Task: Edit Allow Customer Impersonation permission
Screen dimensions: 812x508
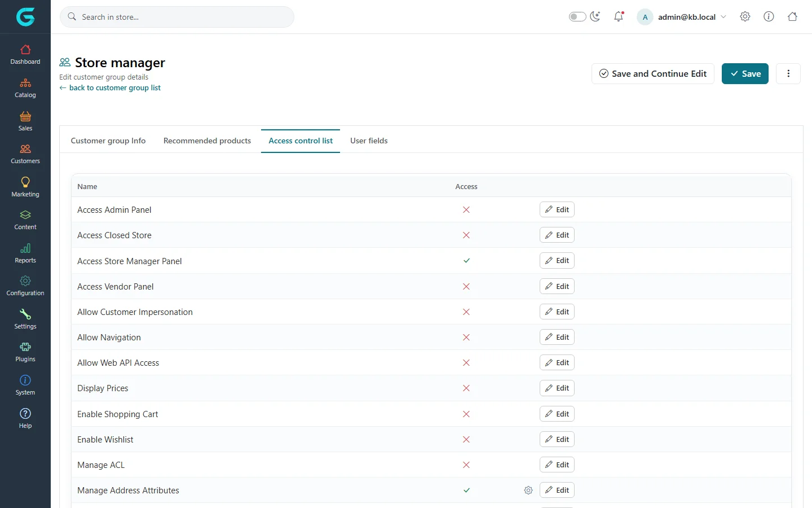Action: [x=557, y=312]
